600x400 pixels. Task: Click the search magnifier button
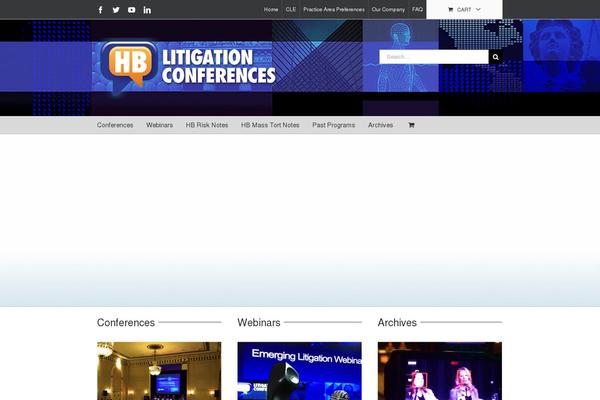point(496,57)
